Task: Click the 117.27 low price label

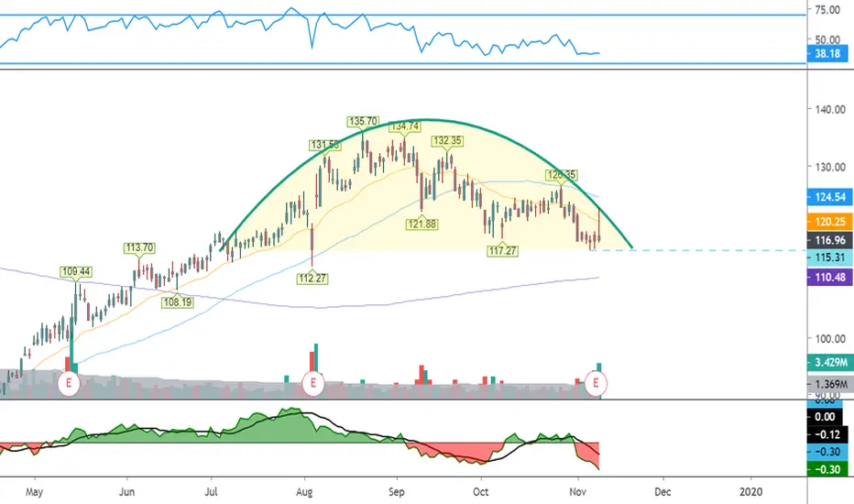Action: click(502, 251)
